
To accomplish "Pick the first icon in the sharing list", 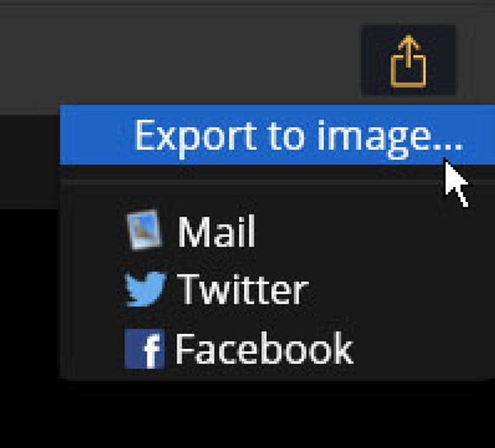I will (144, 230).
